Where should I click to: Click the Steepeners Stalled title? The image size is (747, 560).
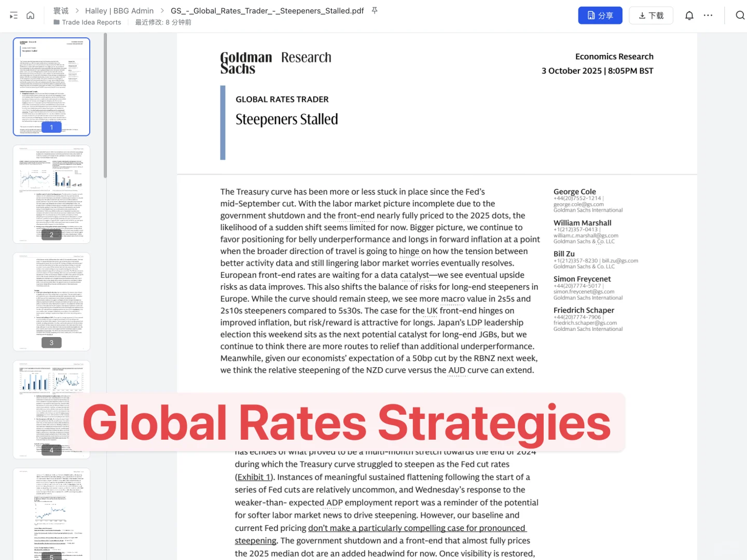click(x=287, y=119)
